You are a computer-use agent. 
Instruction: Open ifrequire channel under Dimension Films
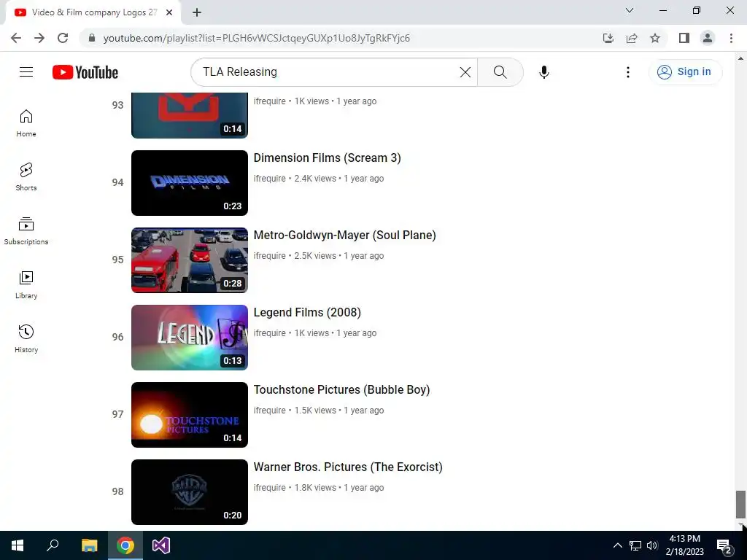tap(270, 179)
